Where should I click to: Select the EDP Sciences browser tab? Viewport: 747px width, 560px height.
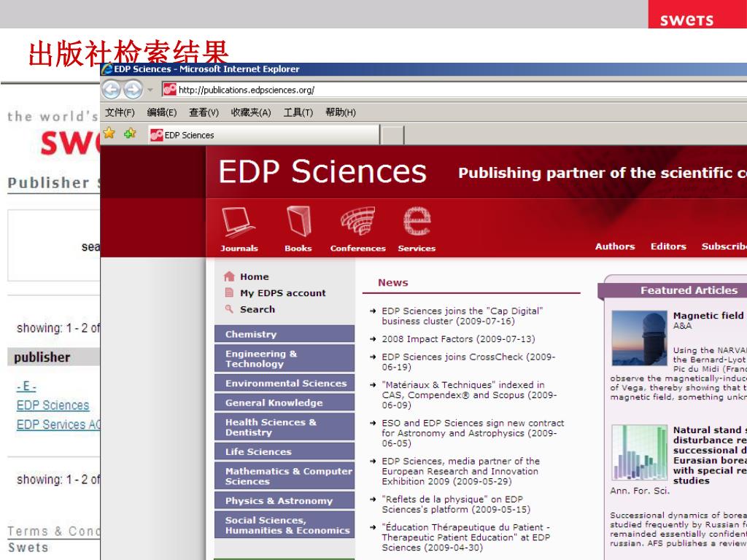pos(264,135)
